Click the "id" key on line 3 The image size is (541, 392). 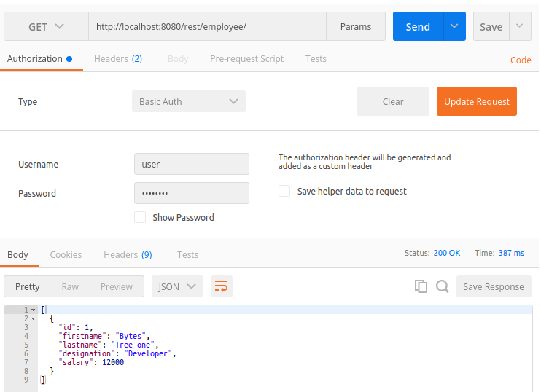pyautogui.click(x=67, y=327)
